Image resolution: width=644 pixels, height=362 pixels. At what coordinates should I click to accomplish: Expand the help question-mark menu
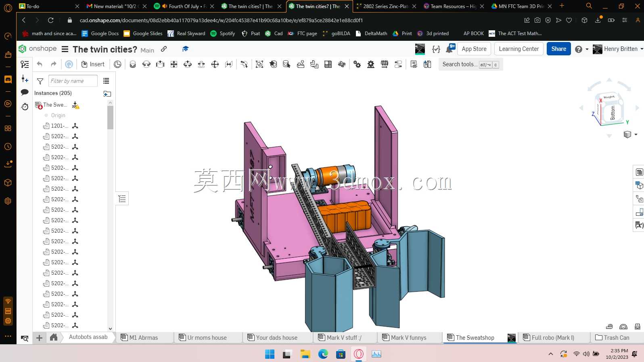[581, 49]
